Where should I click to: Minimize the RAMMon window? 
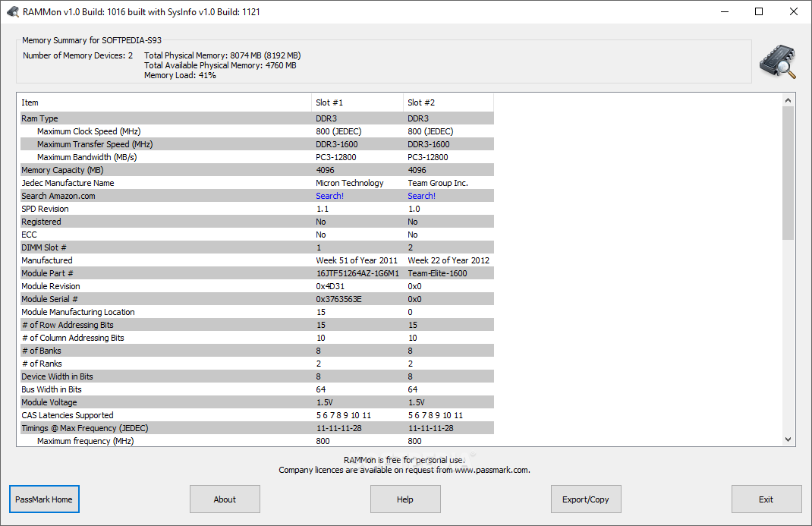[725, 11]
